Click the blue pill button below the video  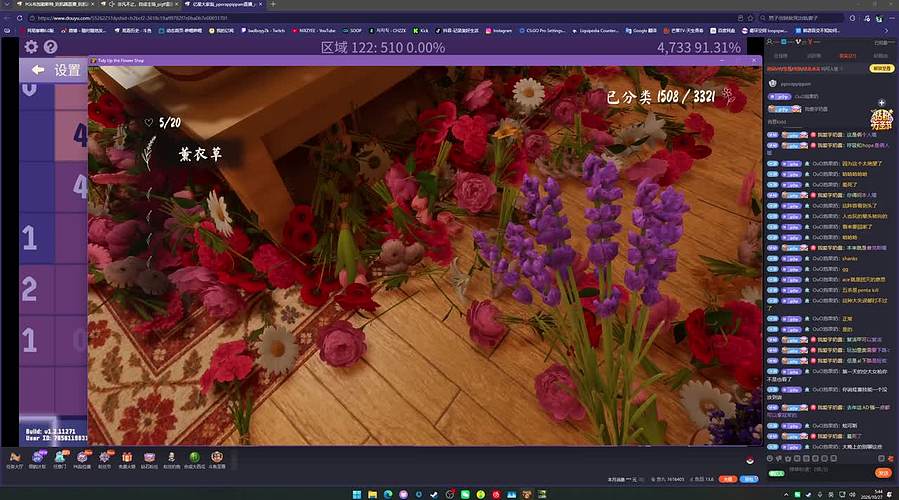click(x=749, y=479)
